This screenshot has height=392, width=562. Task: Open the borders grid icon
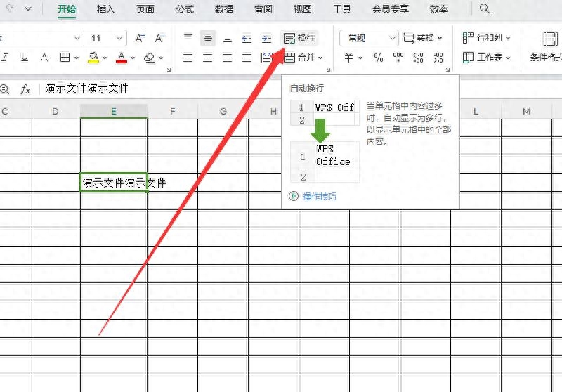(65, 57)
